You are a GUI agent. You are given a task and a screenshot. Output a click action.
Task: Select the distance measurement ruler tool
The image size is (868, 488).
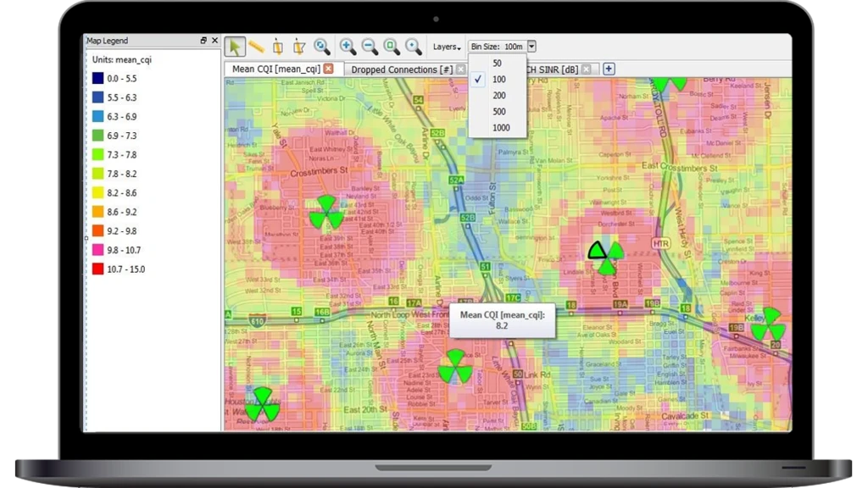click(x=256, y=47)
